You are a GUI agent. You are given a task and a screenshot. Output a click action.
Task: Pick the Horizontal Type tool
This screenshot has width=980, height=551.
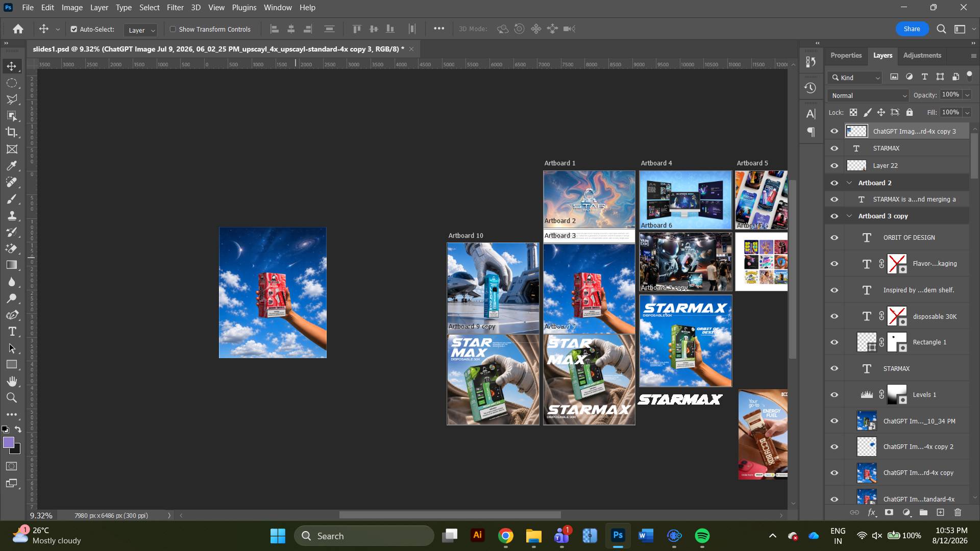pyautogui.click(x=12, y=332)
